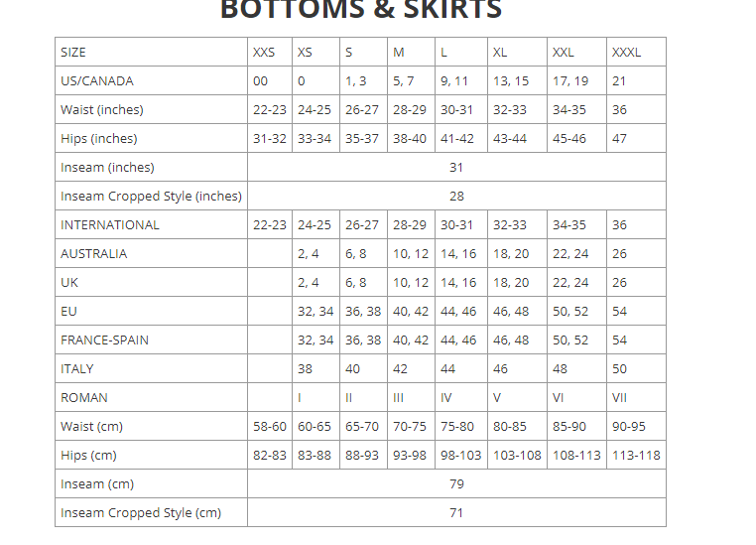Select the Roman numeral IV cell
Viewport: 756px width, 545px height.
tap(446, 397)
